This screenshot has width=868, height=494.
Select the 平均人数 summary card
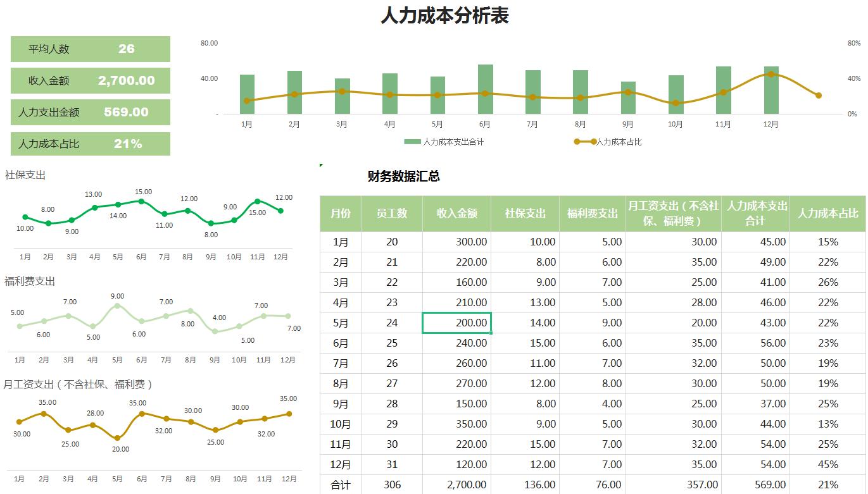click(89, 48)
